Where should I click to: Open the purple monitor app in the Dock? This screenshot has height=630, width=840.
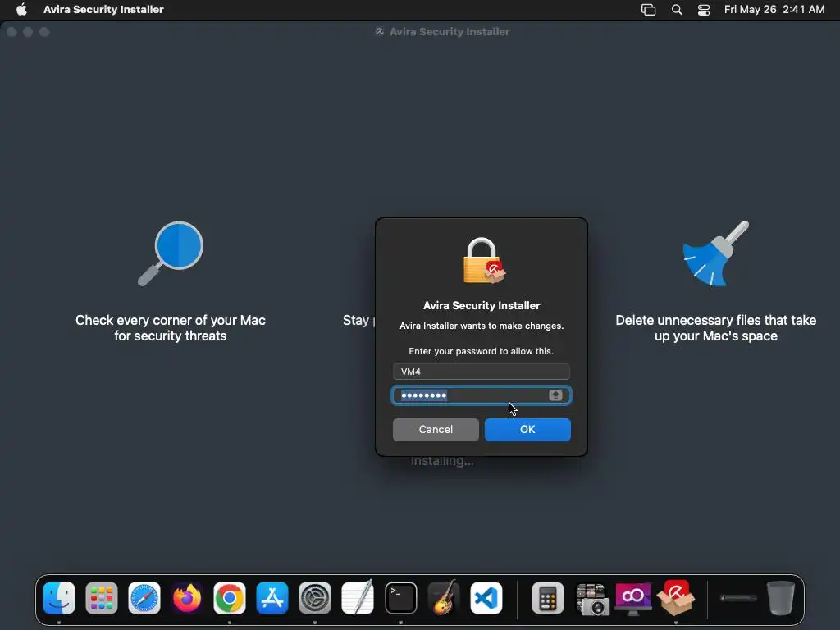click(x=633, y=598)
